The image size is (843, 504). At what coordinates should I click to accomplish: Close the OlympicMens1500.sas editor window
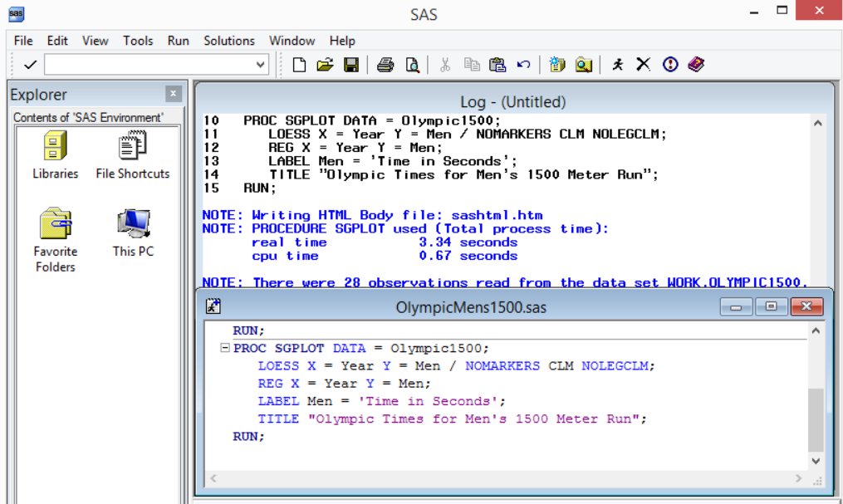(806, 307)
